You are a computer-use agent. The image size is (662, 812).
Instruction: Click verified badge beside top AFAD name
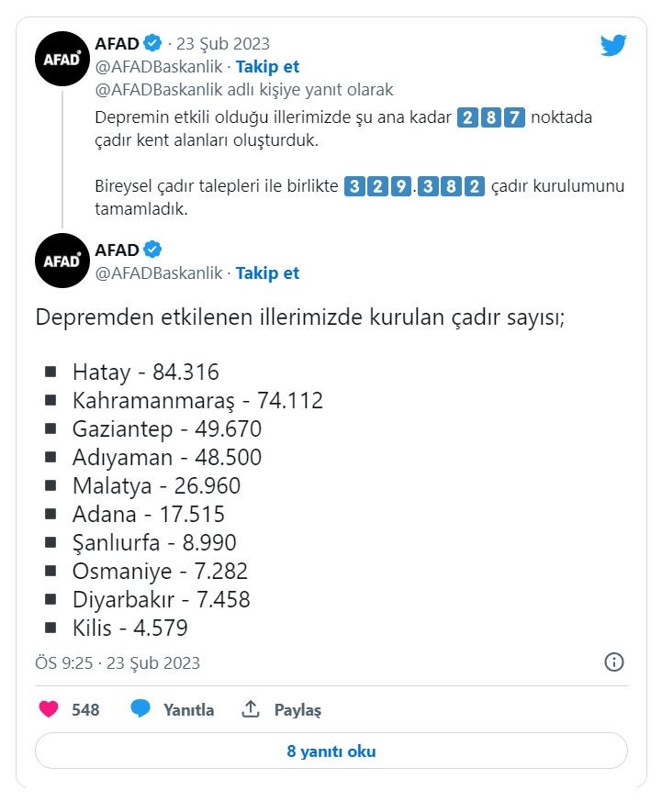154,43
